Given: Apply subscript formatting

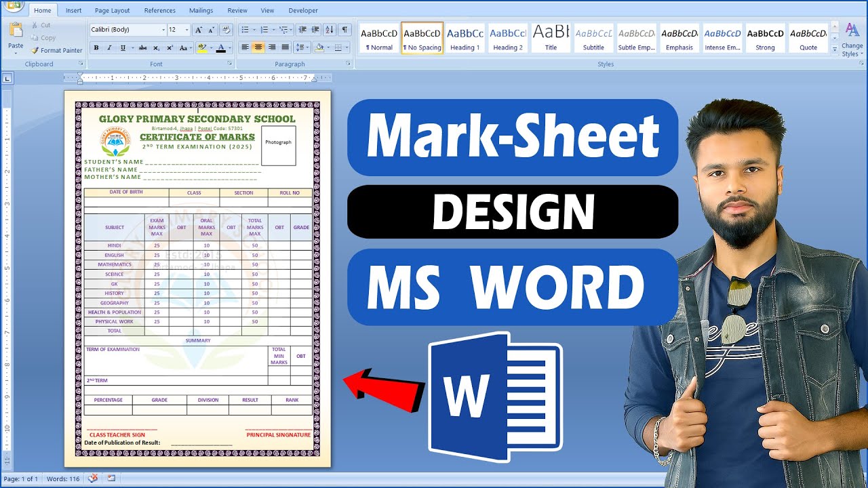Looking at the screenshot, I should pyautogui.click(x=156, y=47).
